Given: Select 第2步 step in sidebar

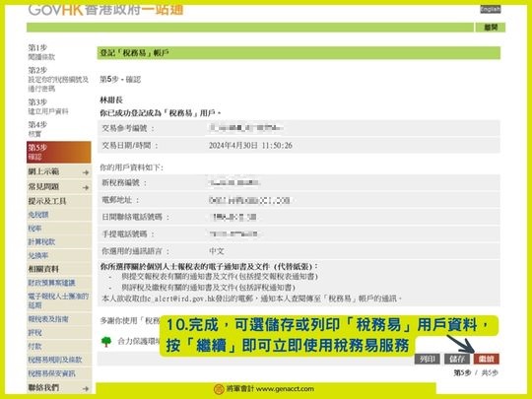Looking at the screenshot, I should point(58,80).
